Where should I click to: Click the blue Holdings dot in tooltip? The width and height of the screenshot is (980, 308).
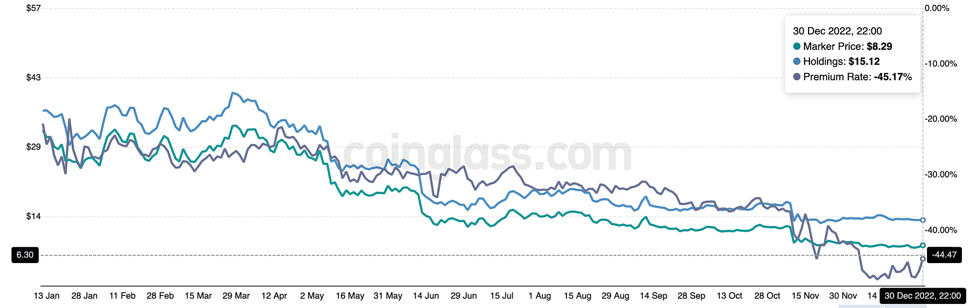click(x=797, y=62)
